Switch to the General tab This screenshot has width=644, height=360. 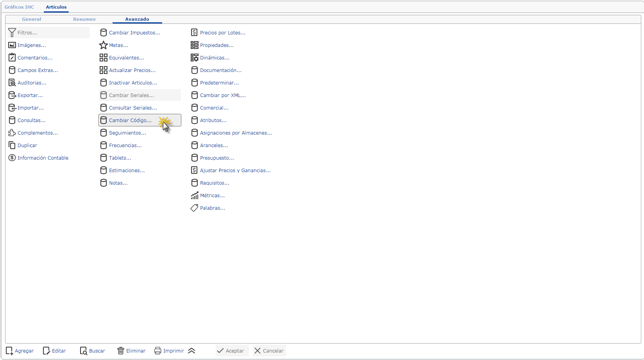tap(31, 19)
